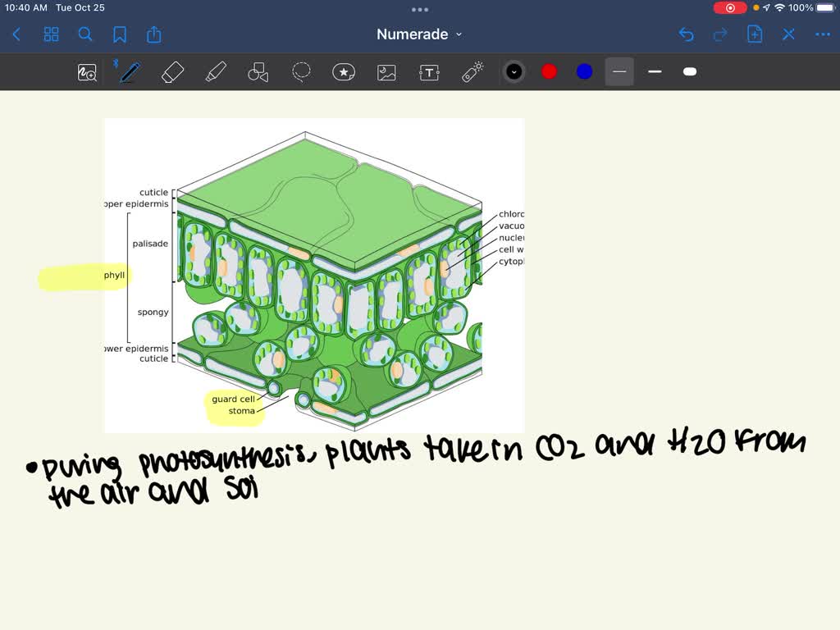Open the zoom writing tool

pyautogui.click(x=87, y=71)
